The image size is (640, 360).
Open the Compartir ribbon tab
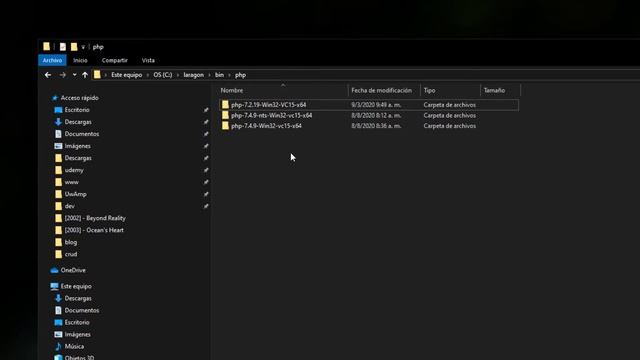[x=115, y=60]
